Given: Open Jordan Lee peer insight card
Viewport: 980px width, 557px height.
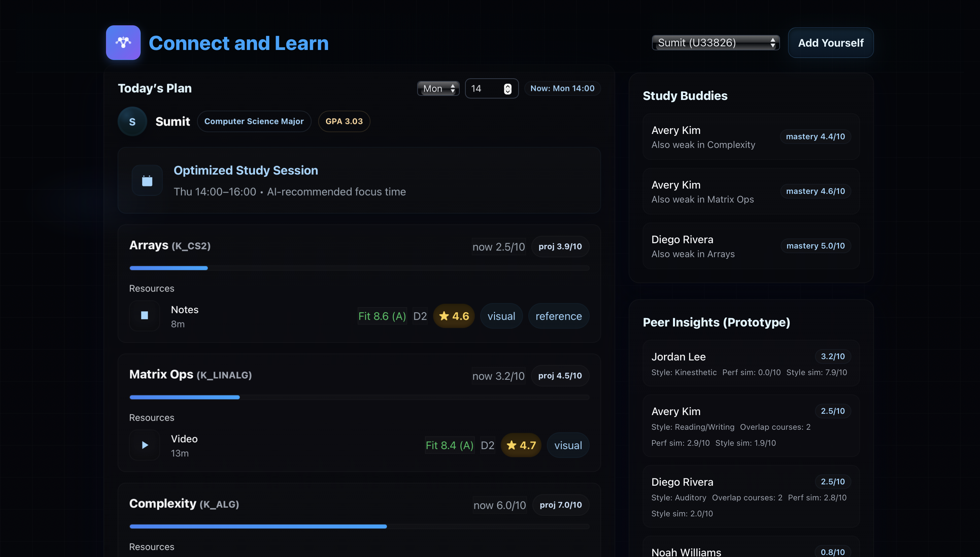Looking at the screenshot, I should coord(751,363).
